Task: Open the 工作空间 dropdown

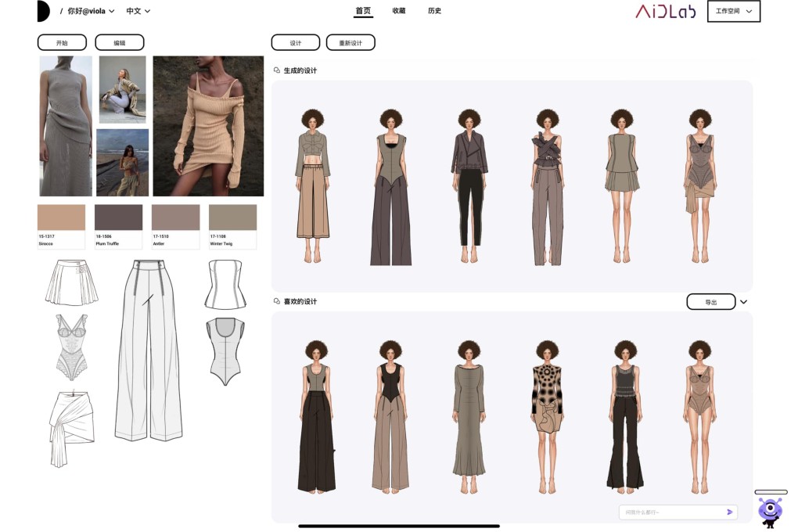Action: coord(733,12)
